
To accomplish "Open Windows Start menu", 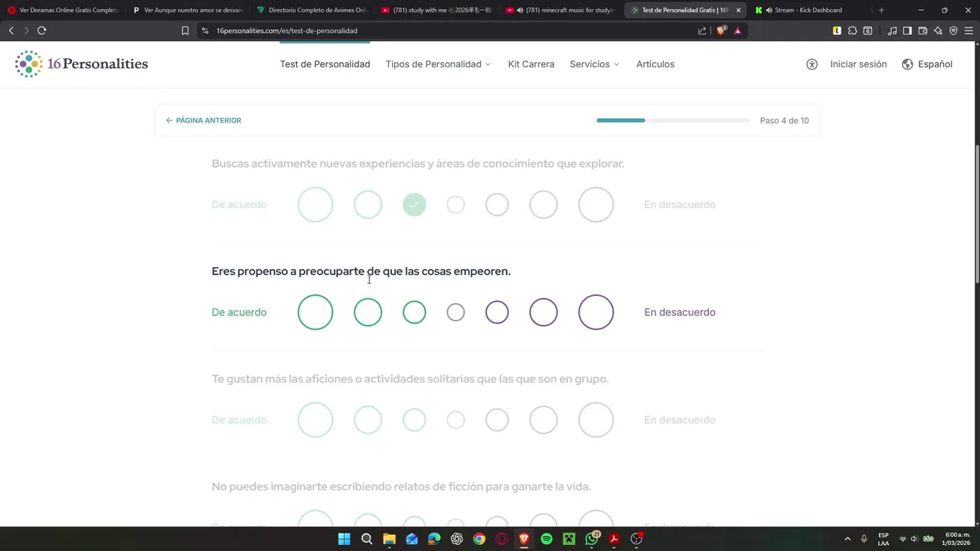I will coord(344,539).
